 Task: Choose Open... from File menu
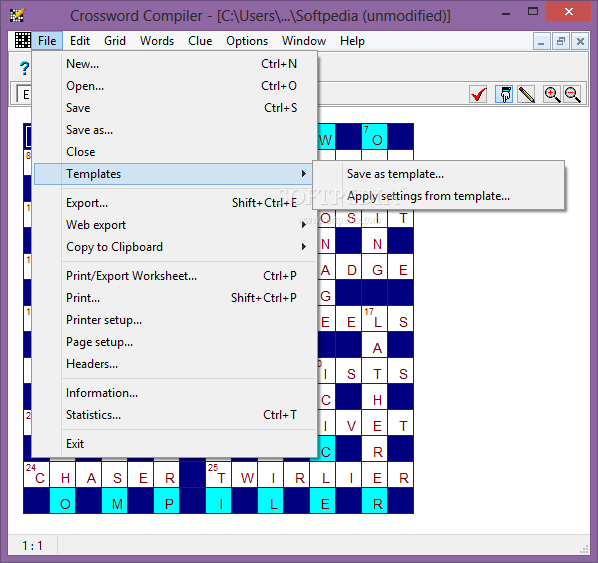coord(175,86)
